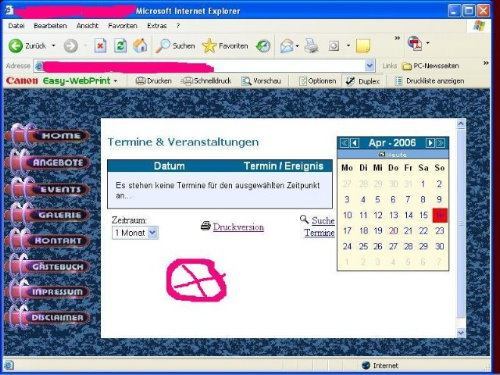Open the mail toolbar icon
Viewport: 500px width, 375px height.
[287, 46]
